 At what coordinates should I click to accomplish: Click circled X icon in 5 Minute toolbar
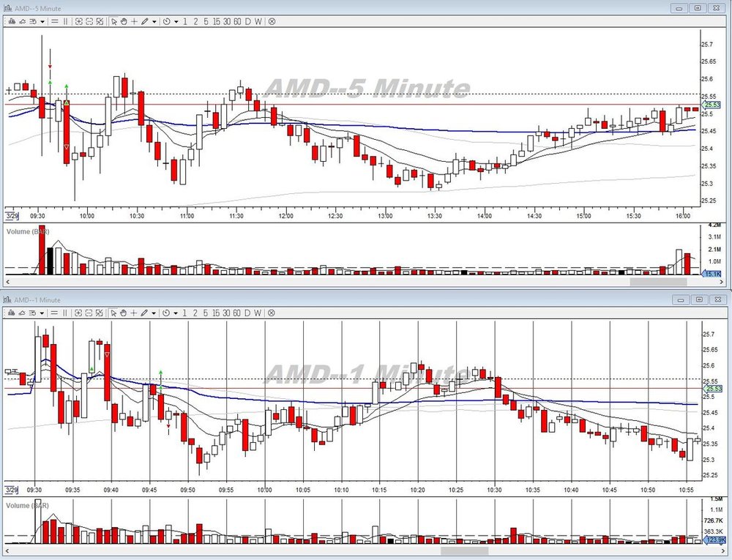(x=272, y=21)
